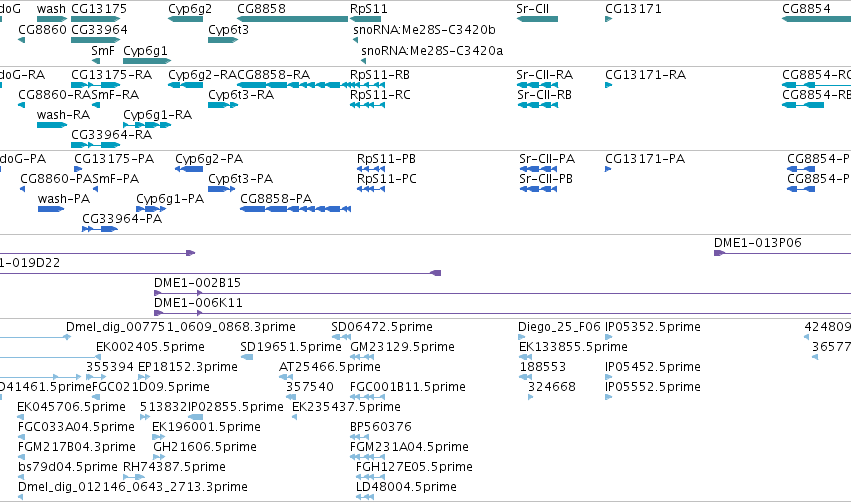This screenshot has width=851, height=502.
Task: Select the CG13171 gene label
Action: click(633, 9)
